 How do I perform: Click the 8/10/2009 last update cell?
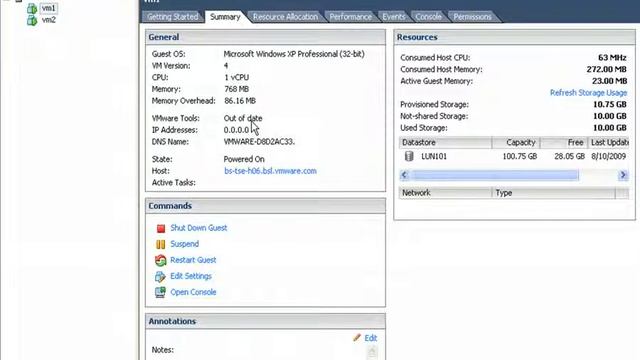click(x=609, y=156)
